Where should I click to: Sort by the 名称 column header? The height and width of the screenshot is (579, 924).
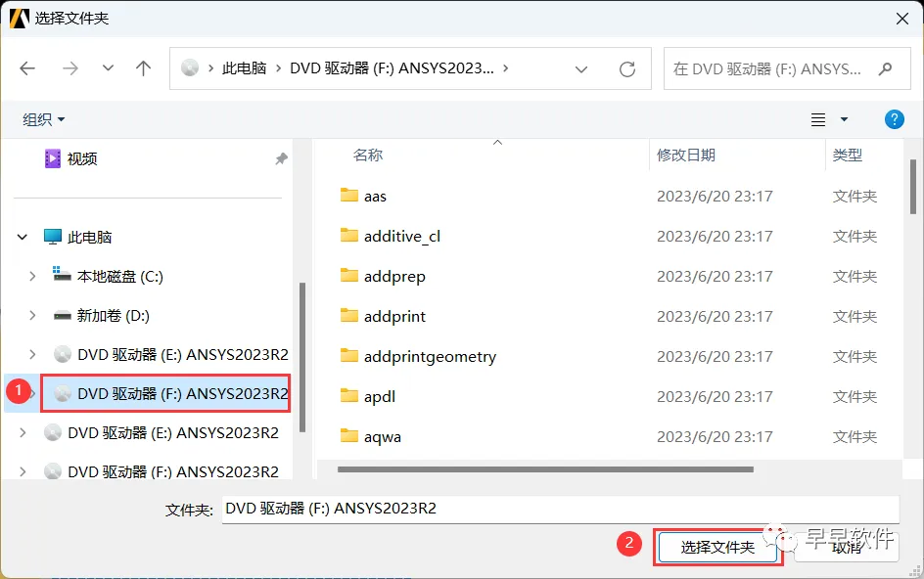(368, 156)
